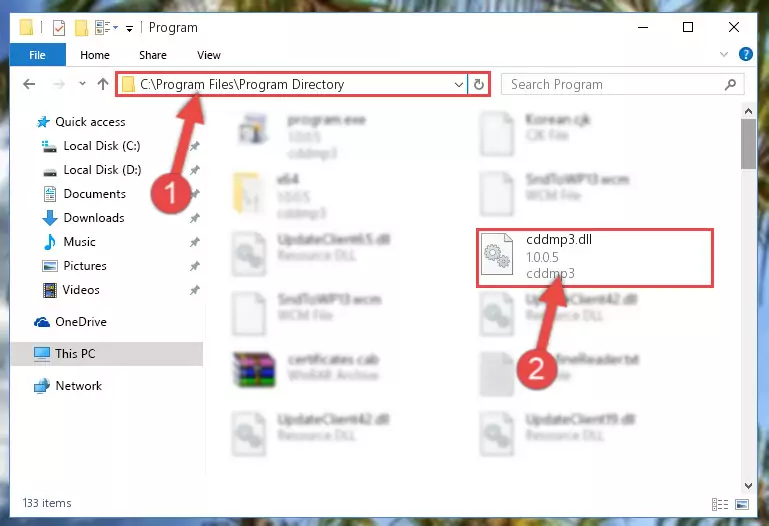This screenshot has width=769, height=526.
Task: Select OneDrive in the navigation pane
Action: (x=80, y=322)
